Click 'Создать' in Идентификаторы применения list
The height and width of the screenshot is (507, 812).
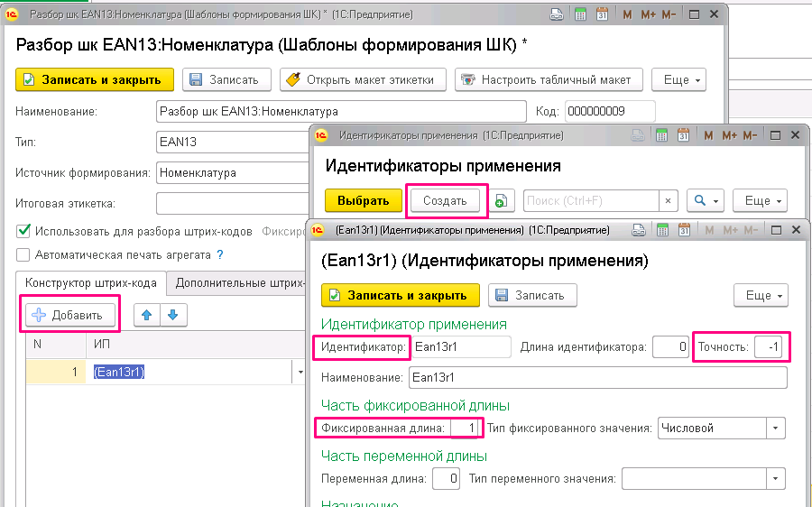click(445, 200)
